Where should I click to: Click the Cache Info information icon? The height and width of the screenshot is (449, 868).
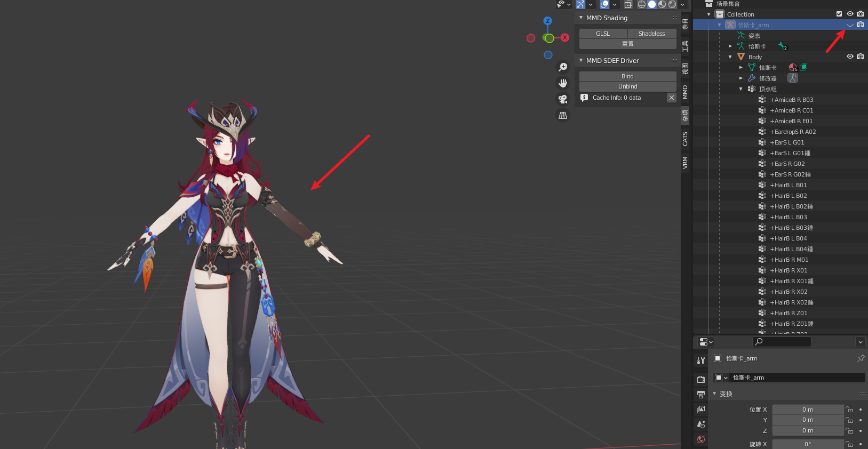[x=584, y=98]
